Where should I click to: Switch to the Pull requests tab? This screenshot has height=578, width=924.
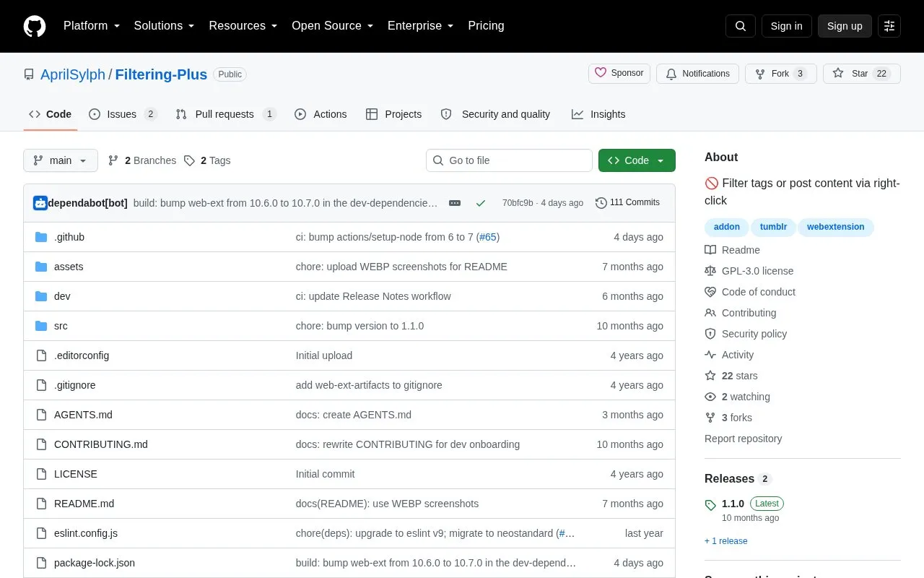point(226,114)
